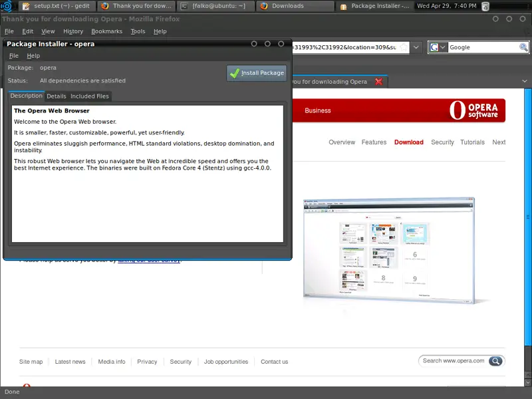Image resolution: width=532 pixels, height=399 pixels.
Task: Open the main menu icon in the top panel
Action: tap(7, 6)
